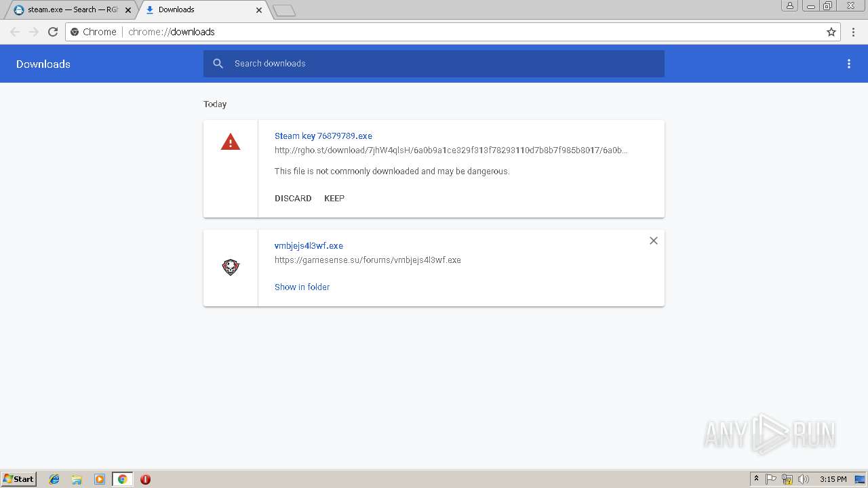
Task: Click the search magnifier icon
Action: 218,64
